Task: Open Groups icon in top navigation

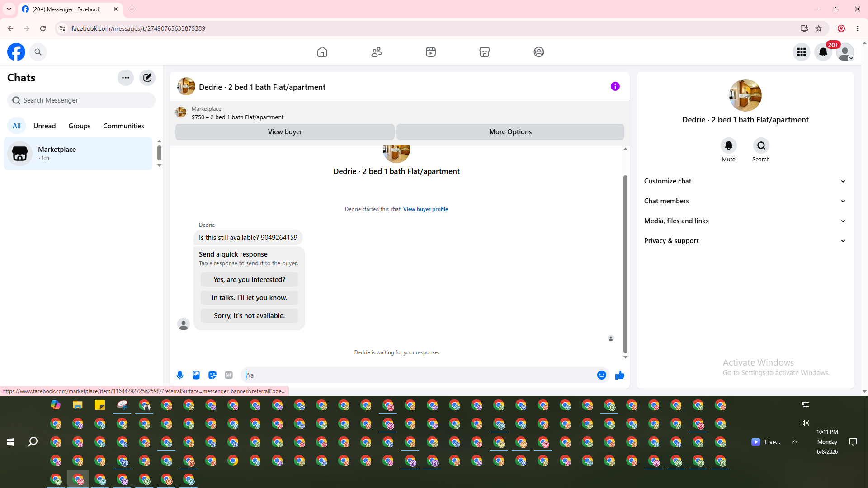Action: 539,52
